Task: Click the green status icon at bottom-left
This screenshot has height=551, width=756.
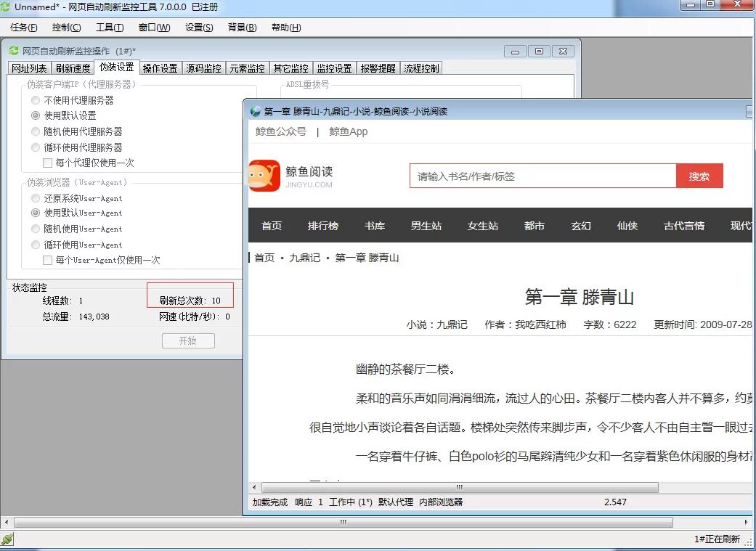Action: click(7, 539)
